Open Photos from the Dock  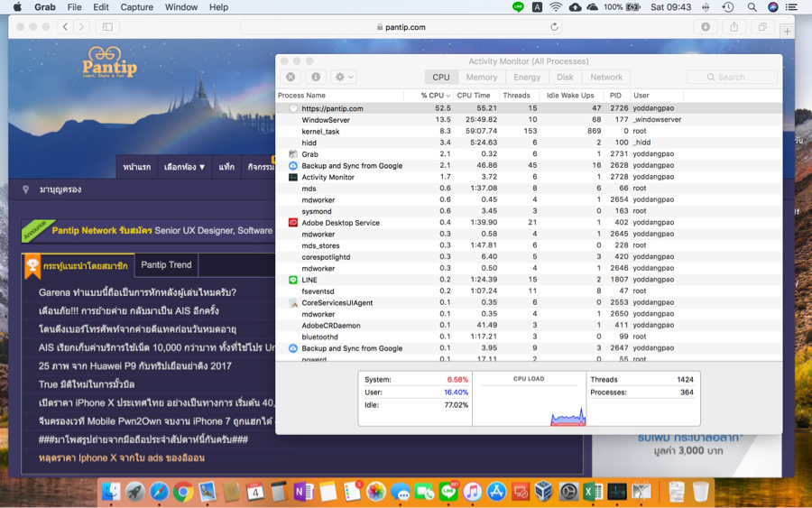coord(376,492)
